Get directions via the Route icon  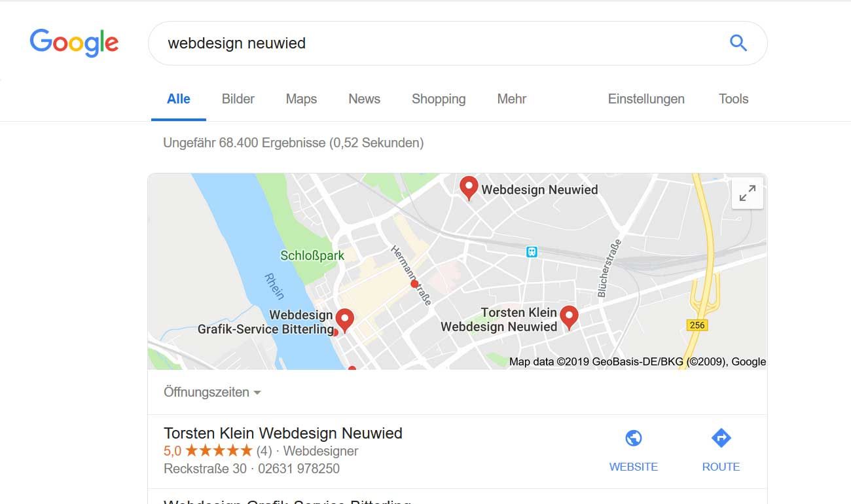click(721, 438)
